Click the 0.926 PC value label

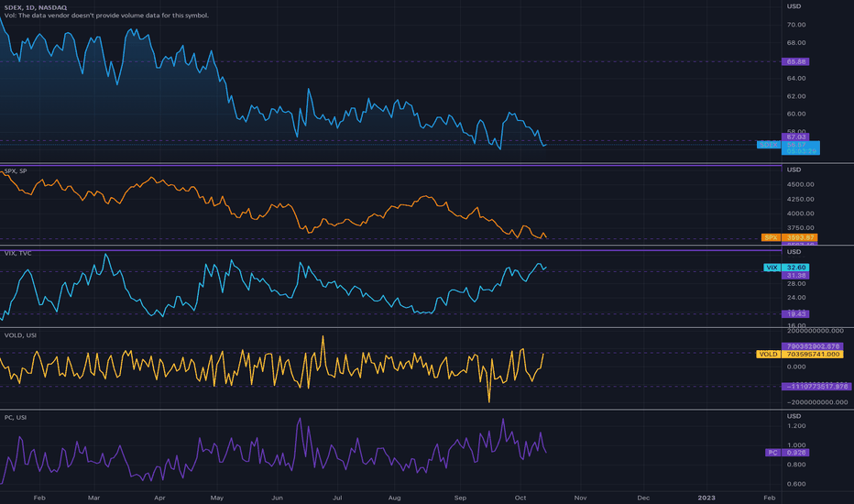click(795, 453)
